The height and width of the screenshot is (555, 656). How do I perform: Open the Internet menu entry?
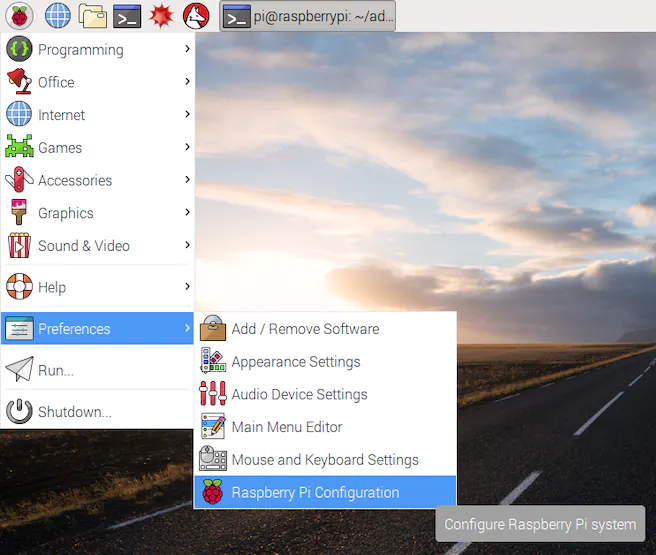(97, 115)
